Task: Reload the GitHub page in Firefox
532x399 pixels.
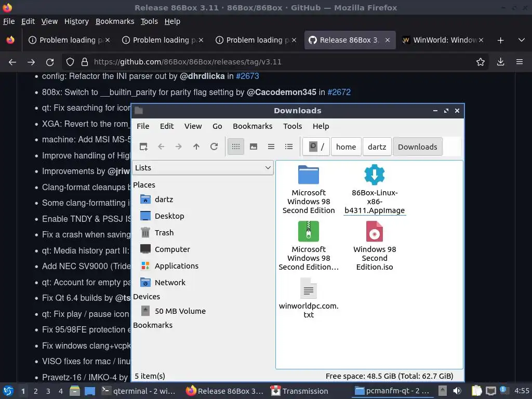Action: pos(50,62)
